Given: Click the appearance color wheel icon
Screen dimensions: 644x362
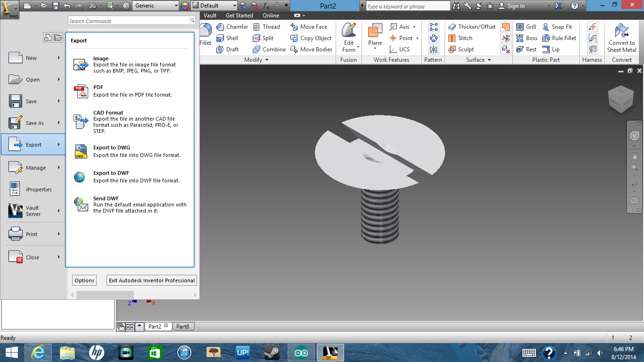Looking at the screenshot, I should click(184, 6).
